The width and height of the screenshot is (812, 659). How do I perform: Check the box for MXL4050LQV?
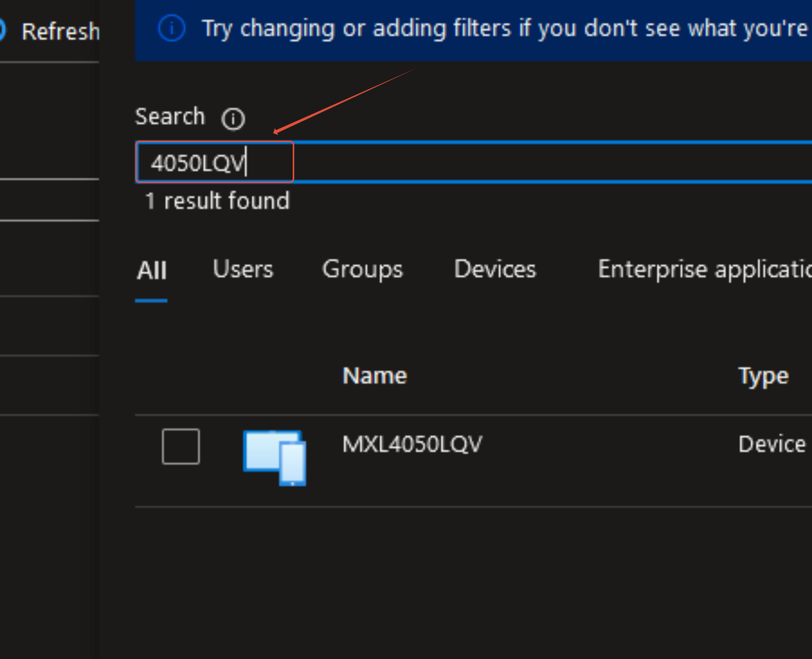181,447
